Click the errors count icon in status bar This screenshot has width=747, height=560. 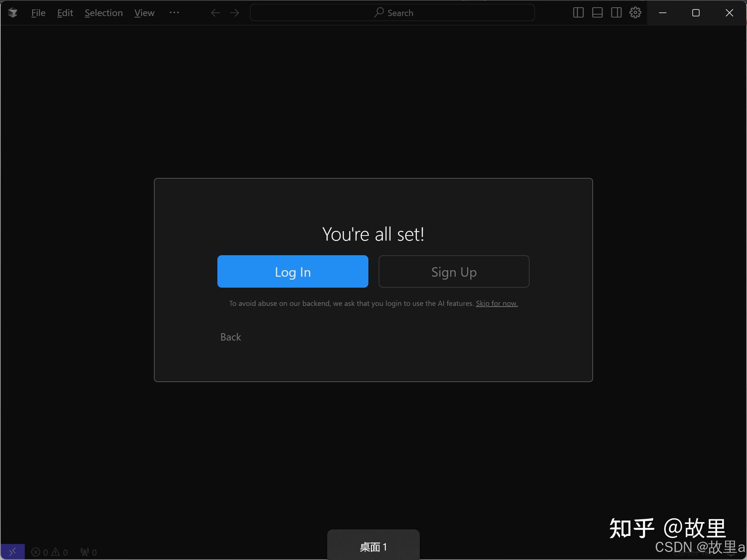36,552
